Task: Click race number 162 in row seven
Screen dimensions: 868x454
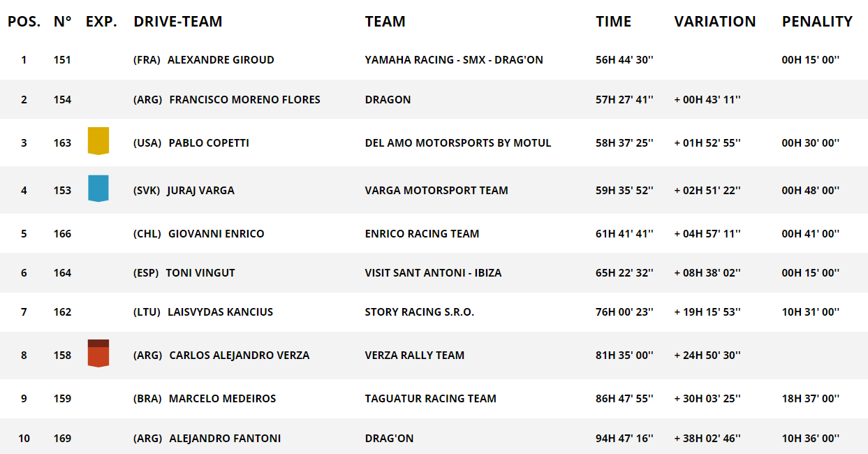Action: pos(62,312)
